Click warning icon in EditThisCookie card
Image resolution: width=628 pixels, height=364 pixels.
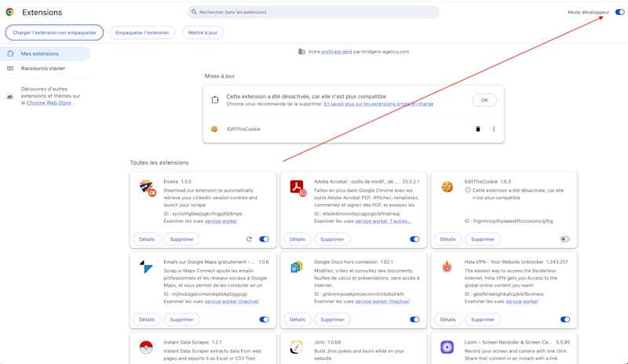coord(468,190)
